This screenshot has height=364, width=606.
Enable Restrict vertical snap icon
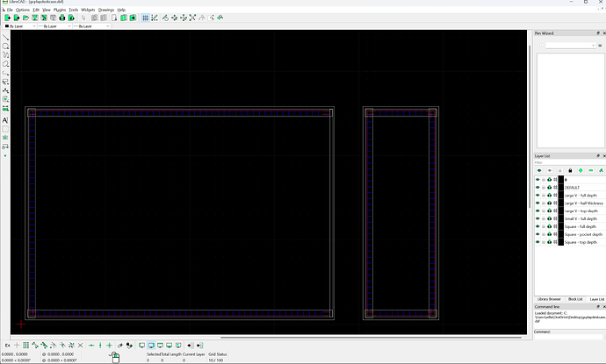click(x=100, y=345)
